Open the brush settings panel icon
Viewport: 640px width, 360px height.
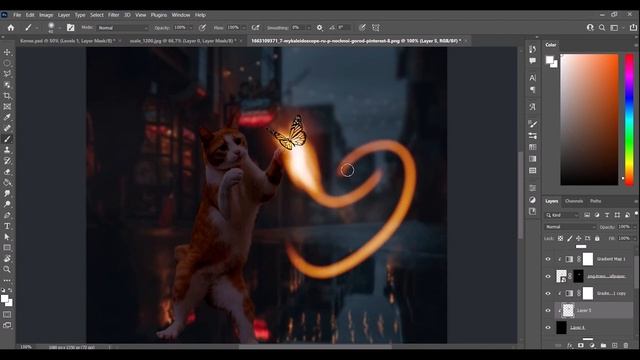[71, 28]
